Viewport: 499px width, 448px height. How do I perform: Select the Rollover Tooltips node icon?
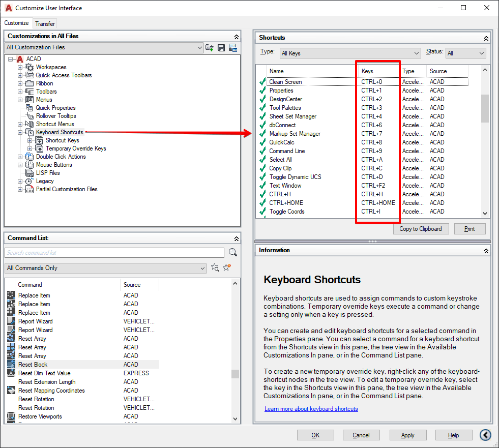pos(30,116)
